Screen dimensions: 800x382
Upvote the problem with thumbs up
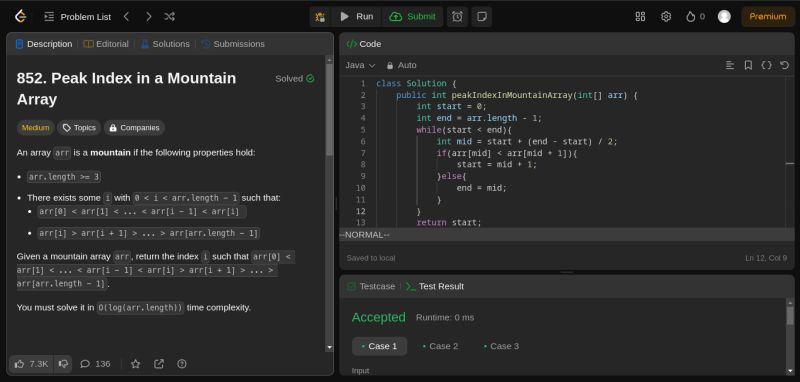[x=31, y=364]
